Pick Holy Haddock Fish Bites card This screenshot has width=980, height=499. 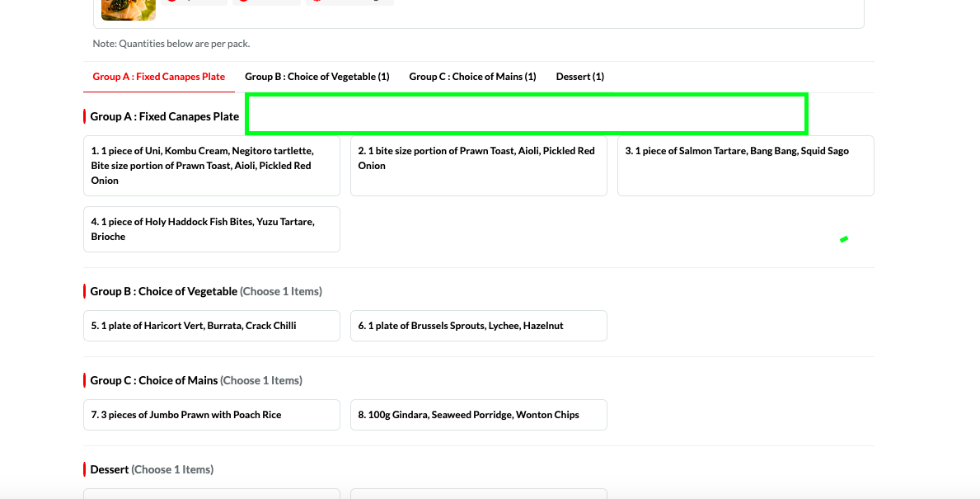[211, 229]
